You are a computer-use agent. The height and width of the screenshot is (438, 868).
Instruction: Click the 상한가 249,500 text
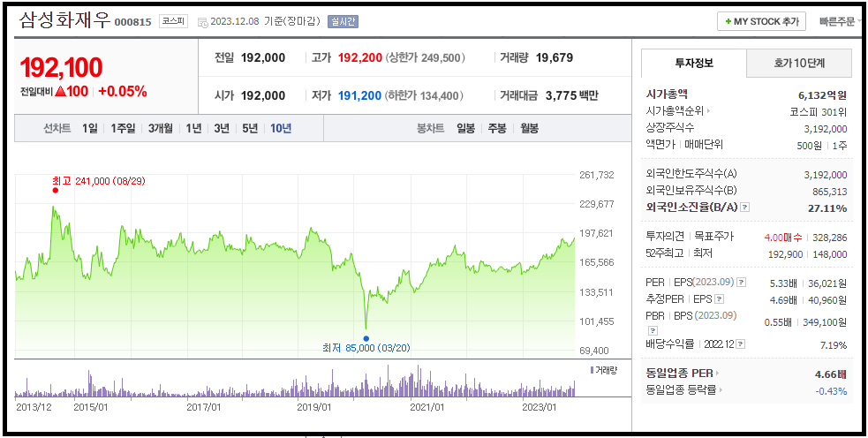pyautogui.click(x=425, y=57)
